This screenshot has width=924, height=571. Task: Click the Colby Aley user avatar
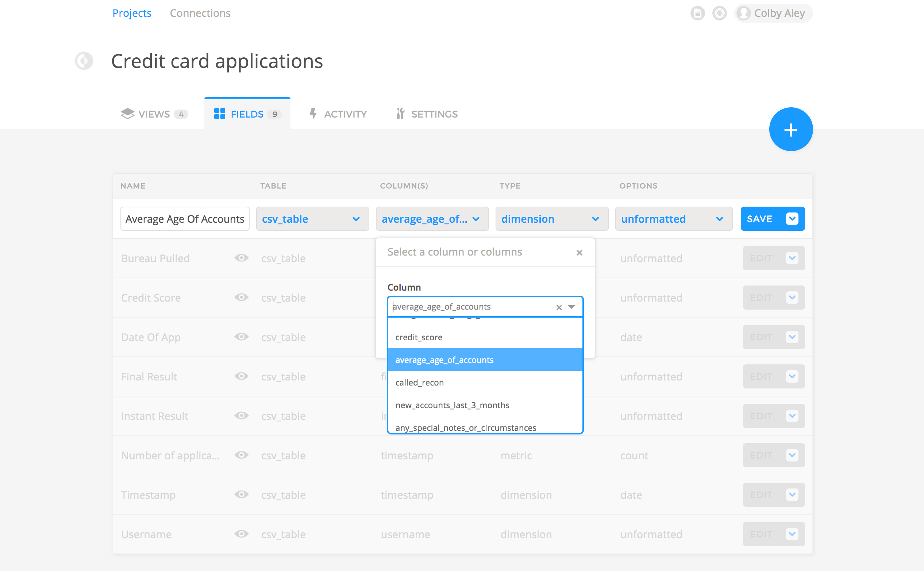point(744,13)
